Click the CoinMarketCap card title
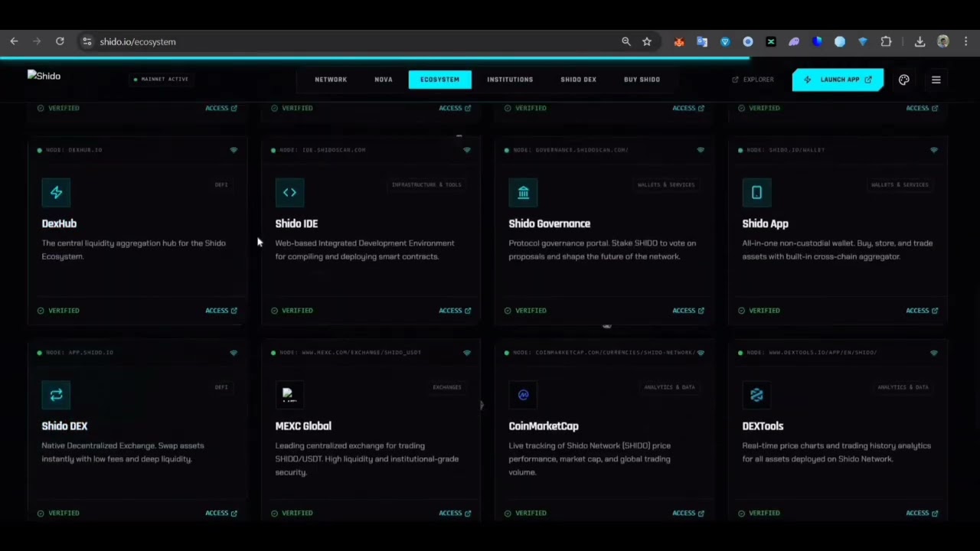The width and height of the screenshot is (980, 551). 544,426
